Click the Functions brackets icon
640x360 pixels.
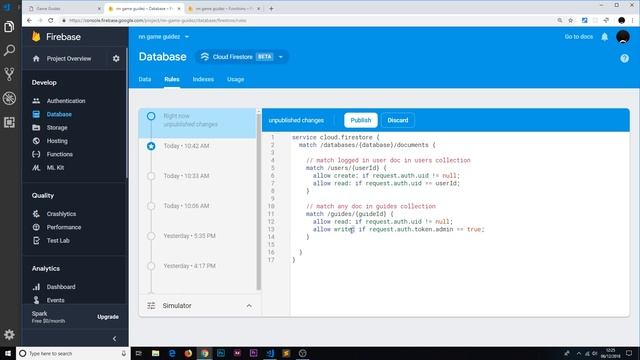(36, 154)
